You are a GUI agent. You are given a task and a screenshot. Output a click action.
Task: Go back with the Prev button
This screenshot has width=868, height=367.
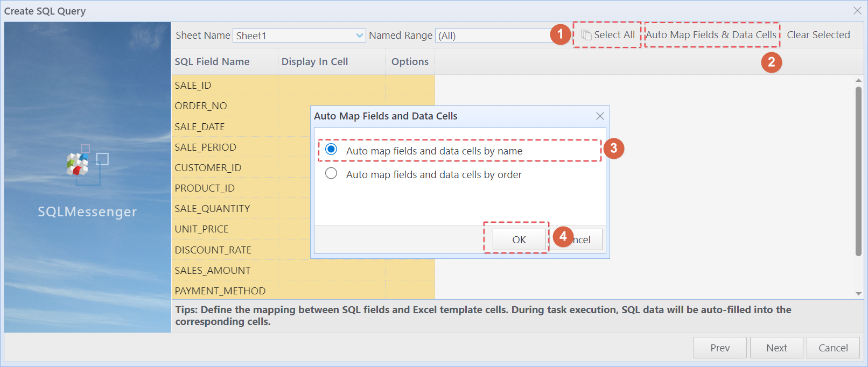pyautogui.click(x=720, y=348)
